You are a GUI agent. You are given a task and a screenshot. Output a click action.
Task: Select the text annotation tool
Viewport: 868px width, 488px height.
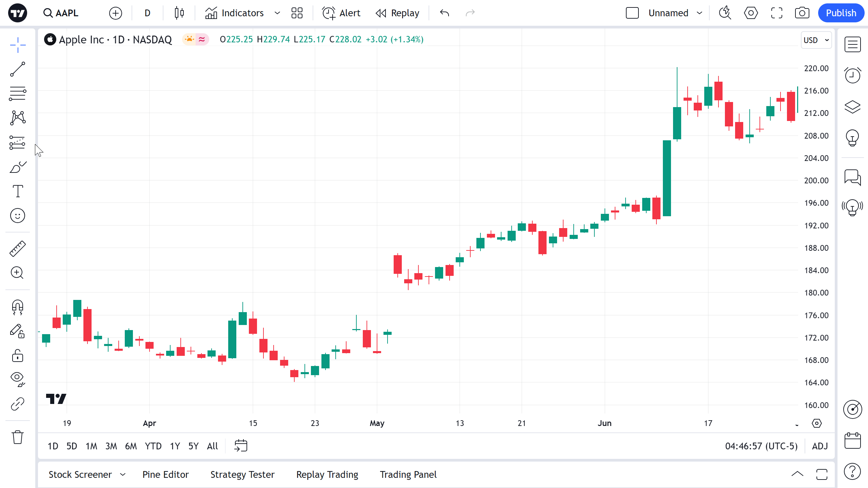(18, 191)
